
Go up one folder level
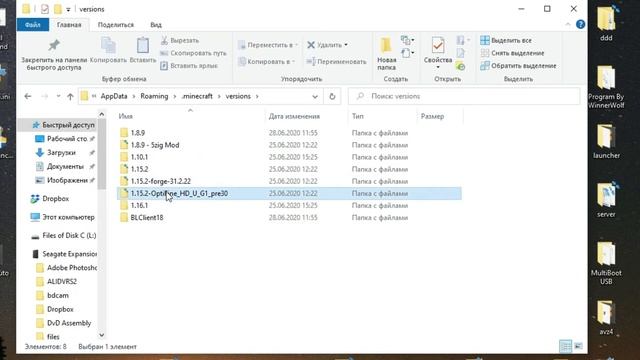click(x=70, y=96)
